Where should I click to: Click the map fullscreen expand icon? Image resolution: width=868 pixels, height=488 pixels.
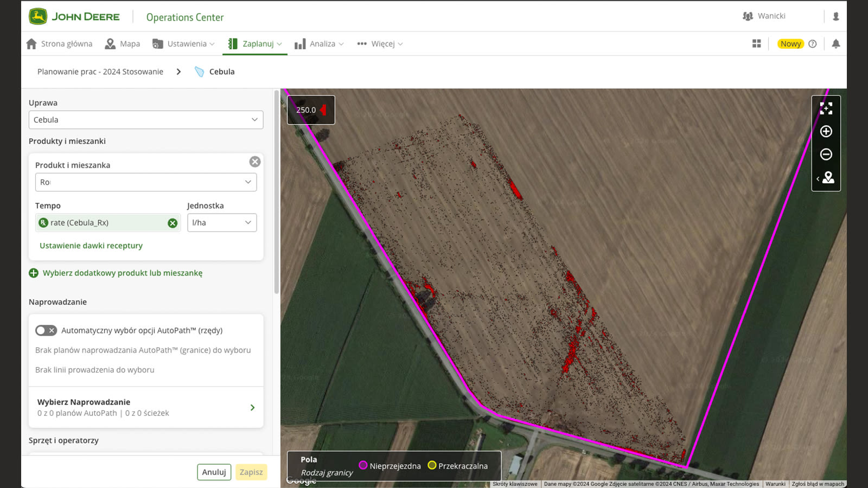(826, 108)
